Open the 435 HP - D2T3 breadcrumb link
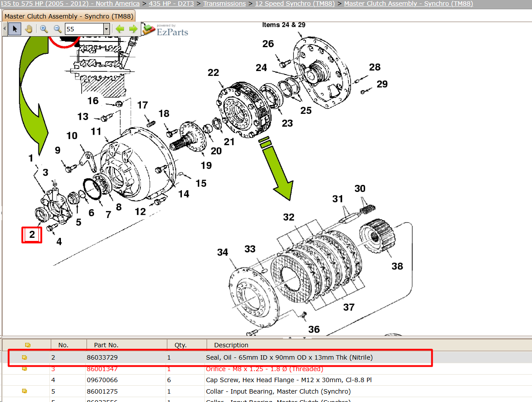This screenshot has width=532, height=402. (171, 4)
